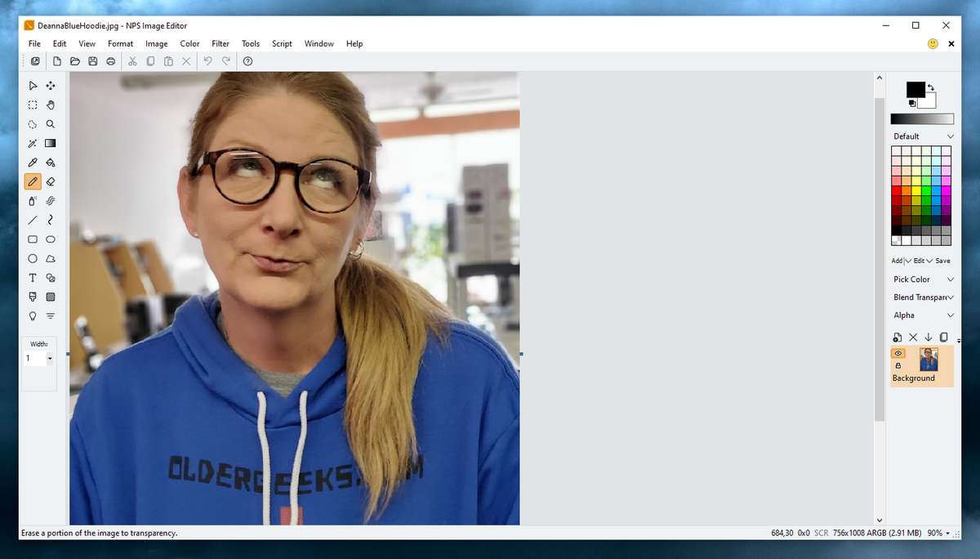Select the Magic Wand tool
The image size is (980, 559).
pos(33,143)
